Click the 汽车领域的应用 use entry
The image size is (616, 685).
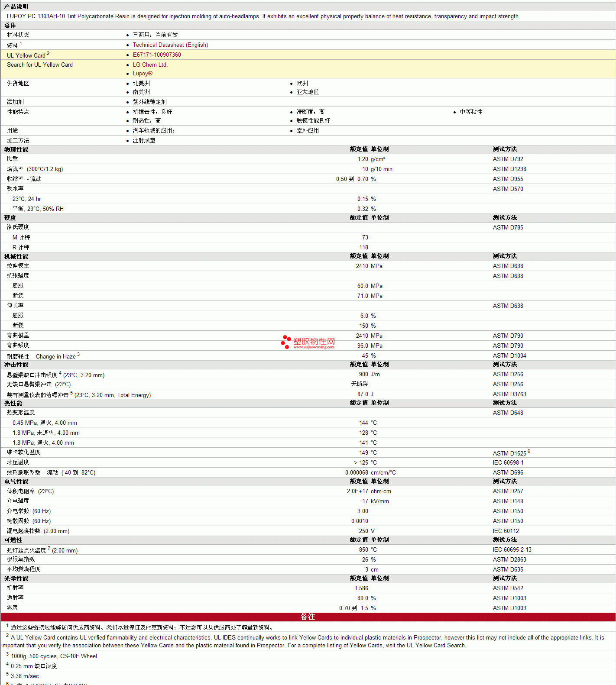click(154, 130)
